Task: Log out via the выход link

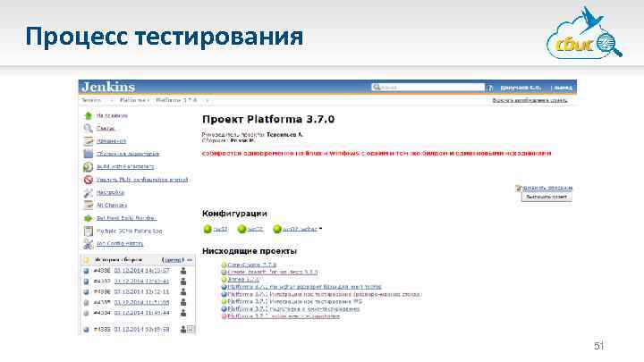Action: 563,88
